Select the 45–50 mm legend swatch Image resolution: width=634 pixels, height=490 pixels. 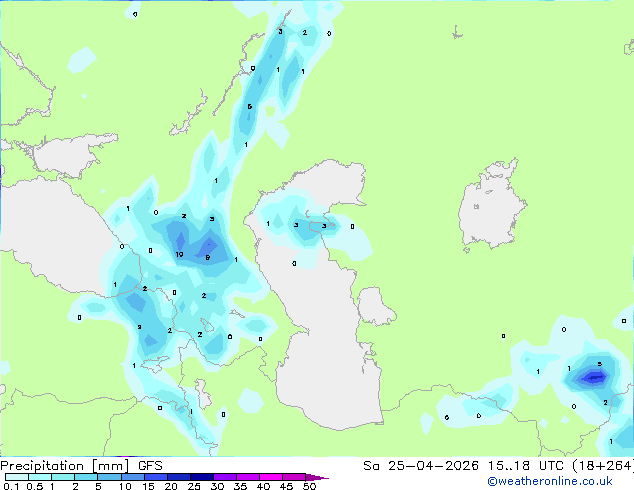click(294, 477)
